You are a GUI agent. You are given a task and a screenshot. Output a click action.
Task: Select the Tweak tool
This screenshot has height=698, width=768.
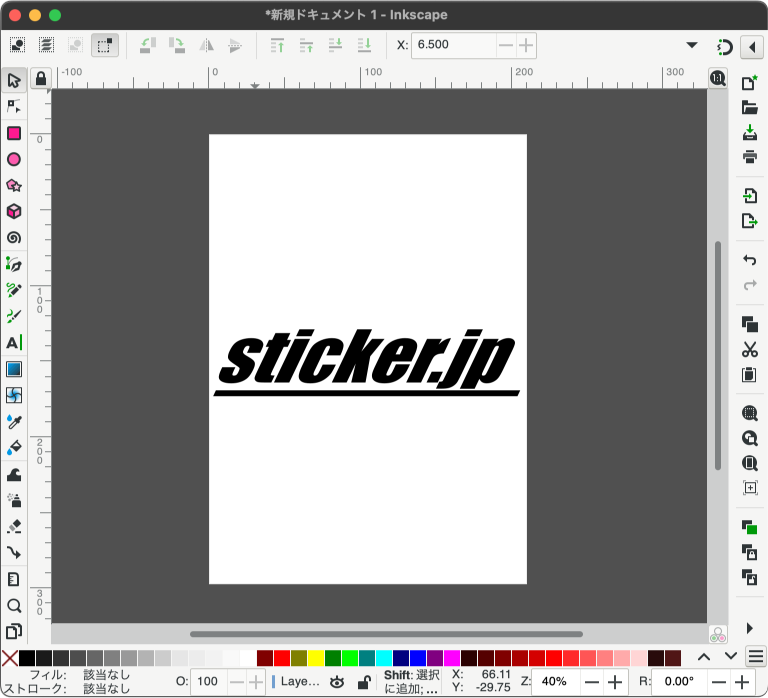[14, 475]
